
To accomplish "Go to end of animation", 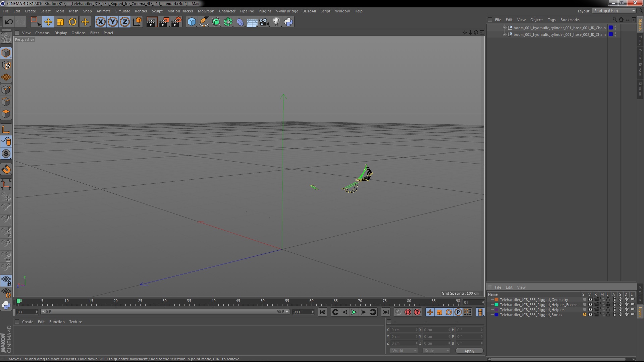I will coord(386,312).
